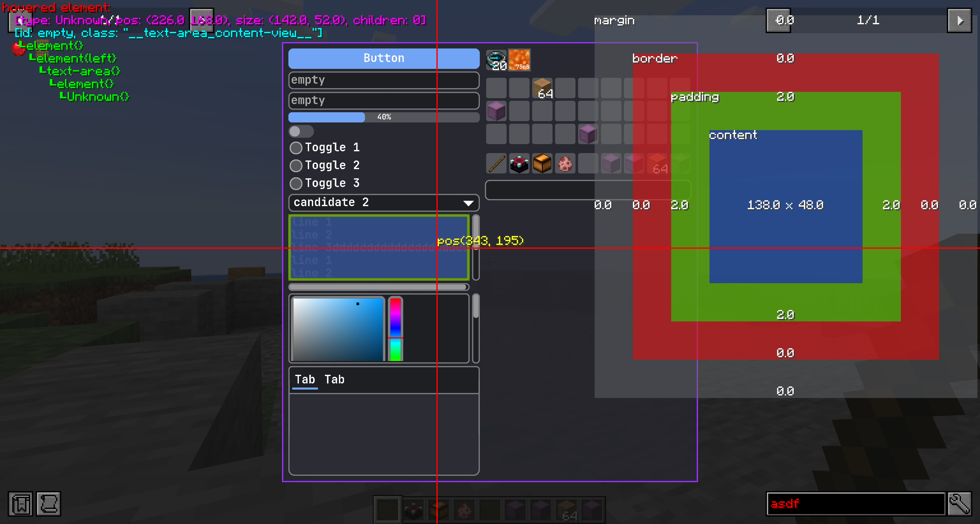Select the Toggle 1 radio option
The height and width of the screenshot is (524, 980).
coord(296,147)
